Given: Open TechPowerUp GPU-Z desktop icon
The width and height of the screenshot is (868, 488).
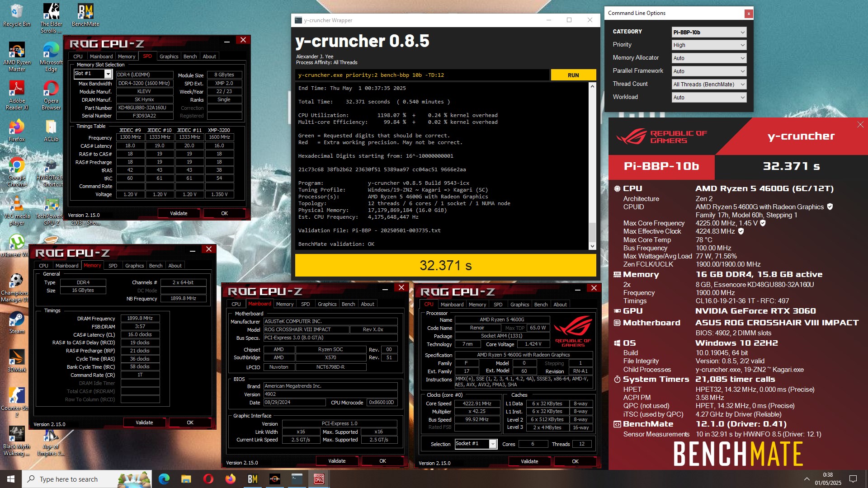Looking at the screenshot, I should (51, 210).
